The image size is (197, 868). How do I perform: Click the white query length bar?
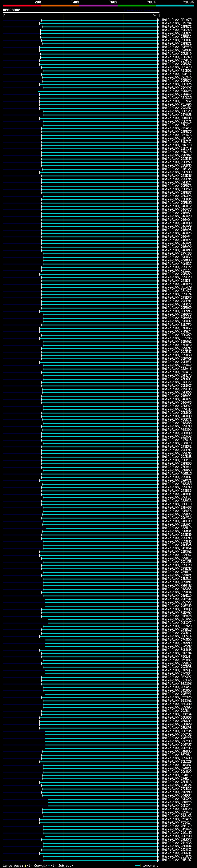coord(81,12)
